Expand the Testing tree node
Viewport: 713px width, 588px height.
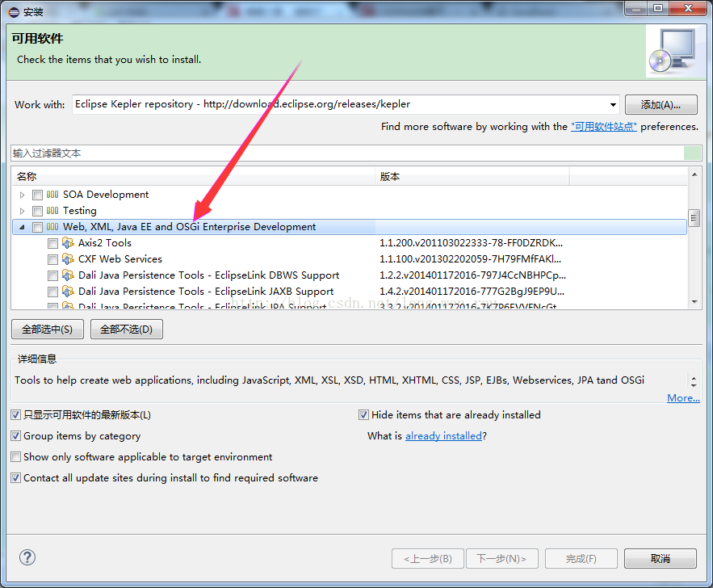pos(22,211)
